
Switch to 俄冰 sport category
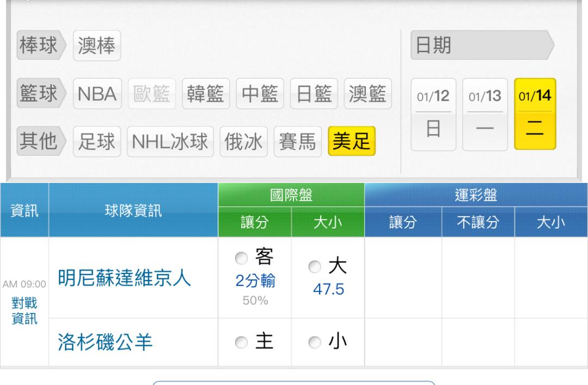pos(243,142)
